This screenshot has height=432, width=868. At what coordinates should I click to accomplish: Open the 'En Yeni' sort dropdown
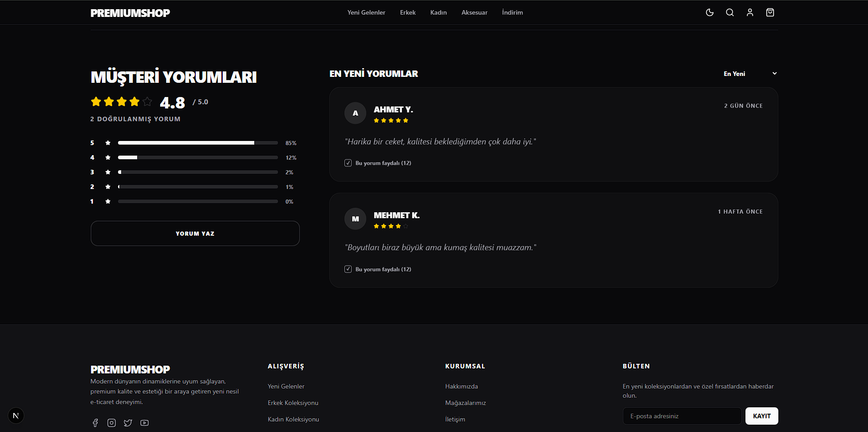[x=750, y=74]
